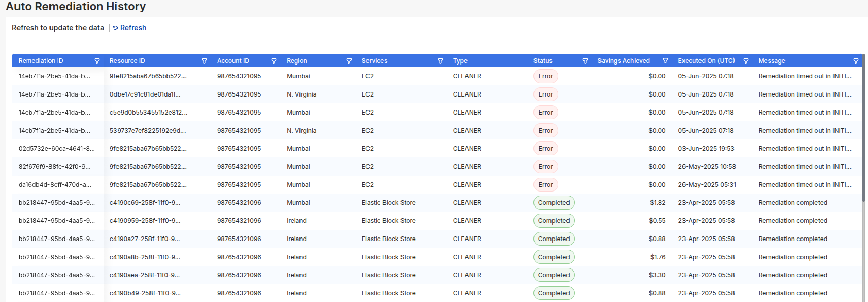Sort by Message column header
The height and width of the screenshot is (302, 868).
pyautogui.click(x=772, y=61)
